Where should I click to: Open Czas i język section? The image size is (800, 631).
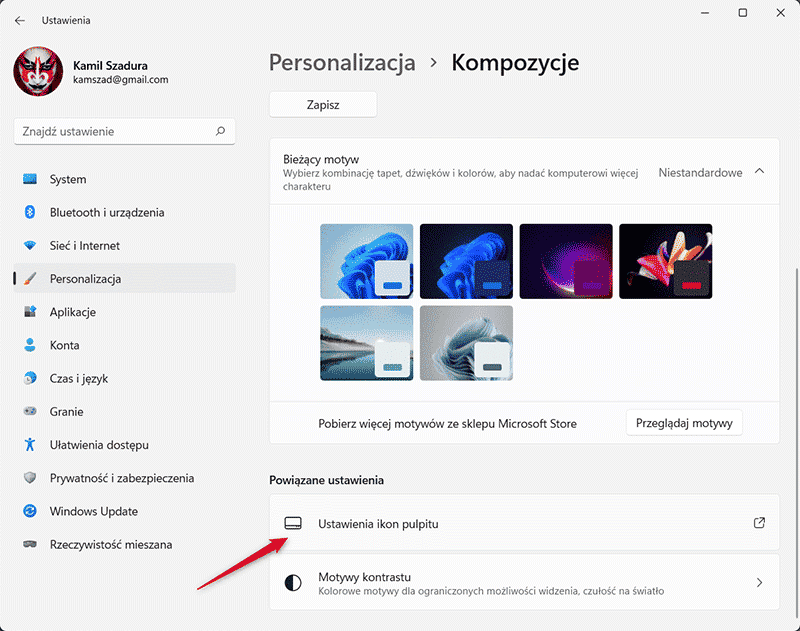click(x=124, y=378)
